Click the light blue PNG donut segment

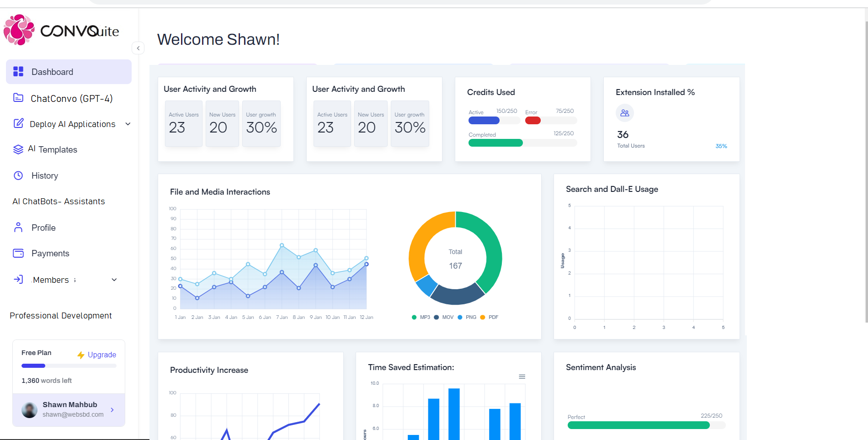click(x=426, y=285)
